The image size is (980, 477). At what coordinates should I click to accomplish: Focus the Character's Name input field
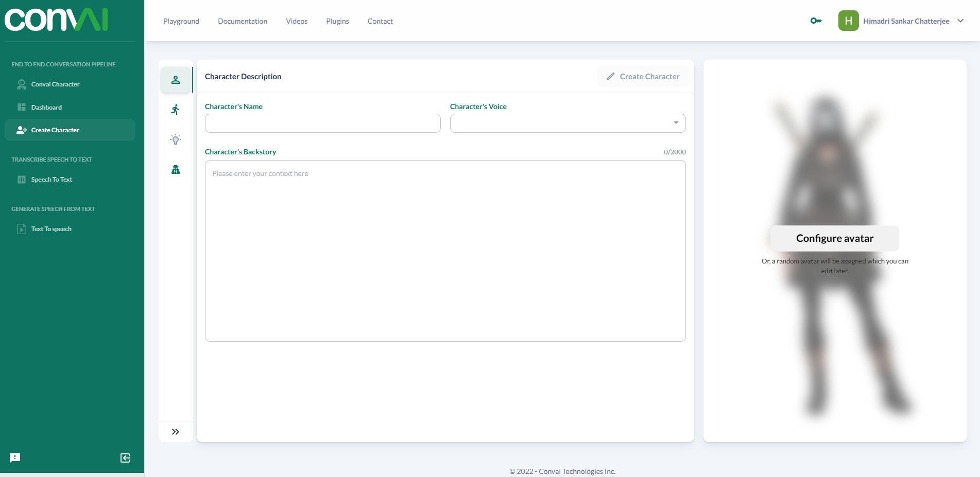pos(323,123)
